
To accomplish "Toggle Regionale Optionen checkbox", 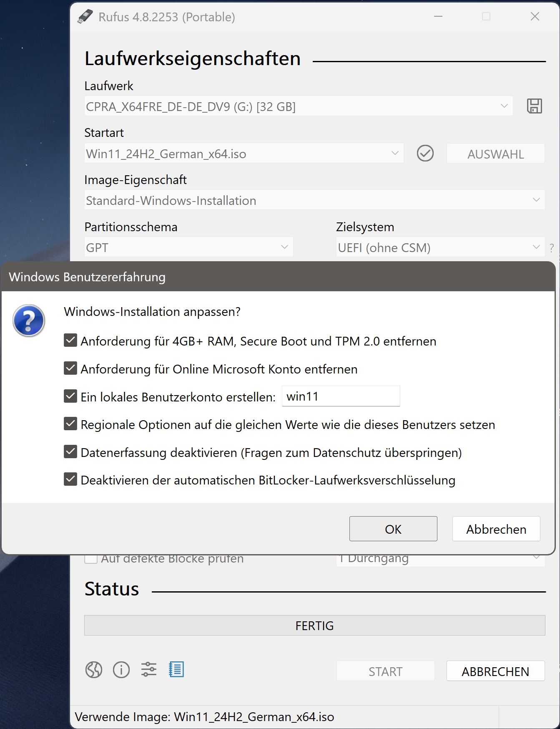I will pyautogui.click(x=70, y=424).
